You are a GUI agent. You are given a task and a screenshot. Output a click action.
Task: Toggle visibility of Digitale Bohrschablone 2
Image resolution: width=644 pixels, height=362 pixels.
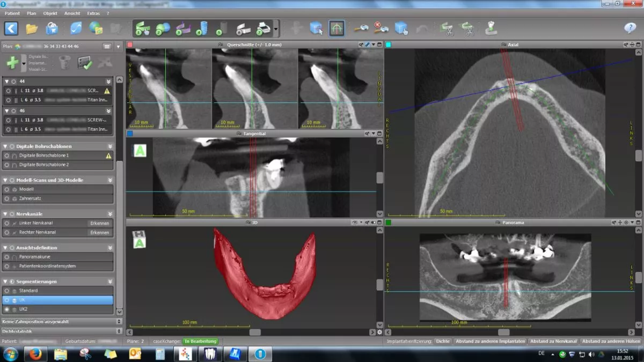pyautogui.click(x=7, y=165)
